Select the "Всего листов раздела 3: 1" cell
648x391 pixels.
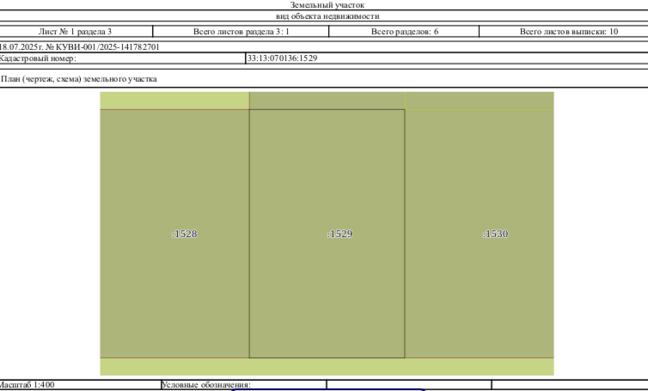point(241,31)
